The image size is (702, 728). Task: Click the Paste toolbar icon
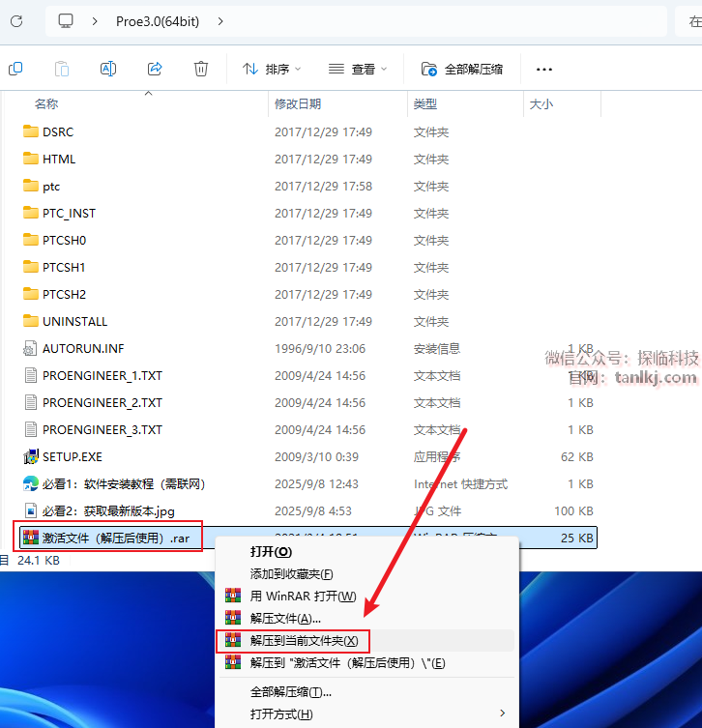pyautogui.click(x=62, y=70)
